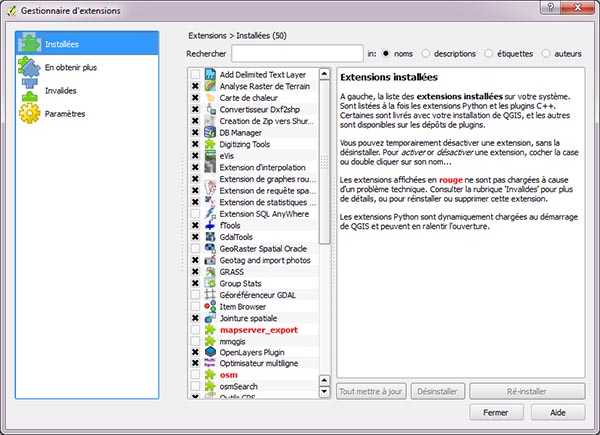Screen dimensions: 600x435
Task: Click the GRASS plugin icon
Action: 211,270
